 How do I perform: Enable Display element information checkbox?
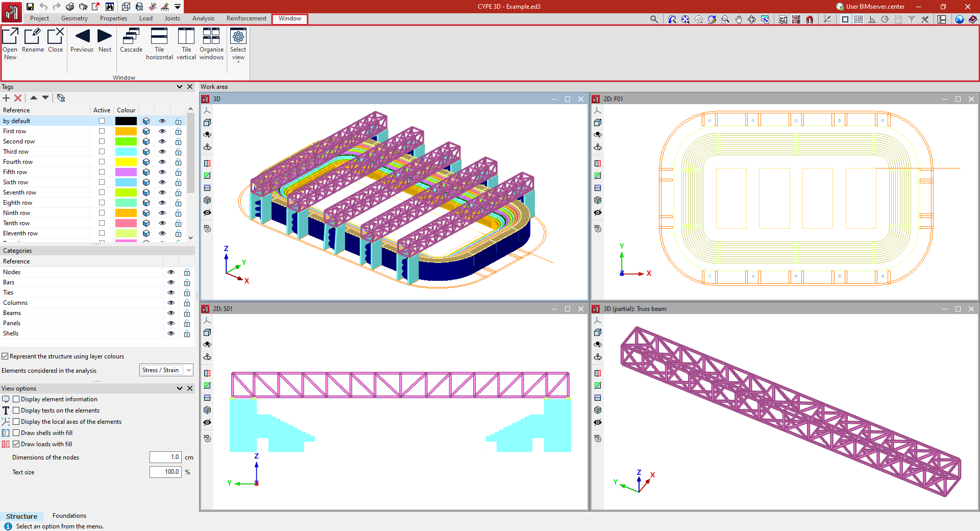pyautogui.click(x=16, y=399)
